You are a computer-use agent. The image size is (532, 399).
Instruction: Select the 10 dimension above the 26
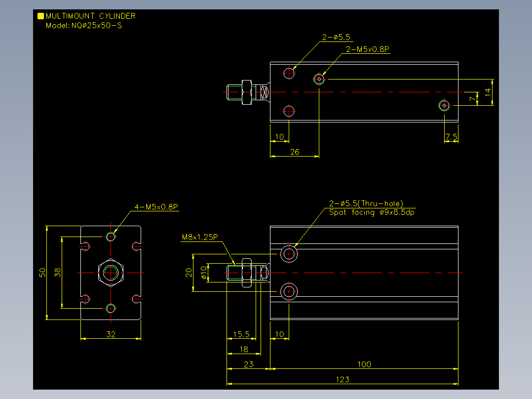(279, 136)
